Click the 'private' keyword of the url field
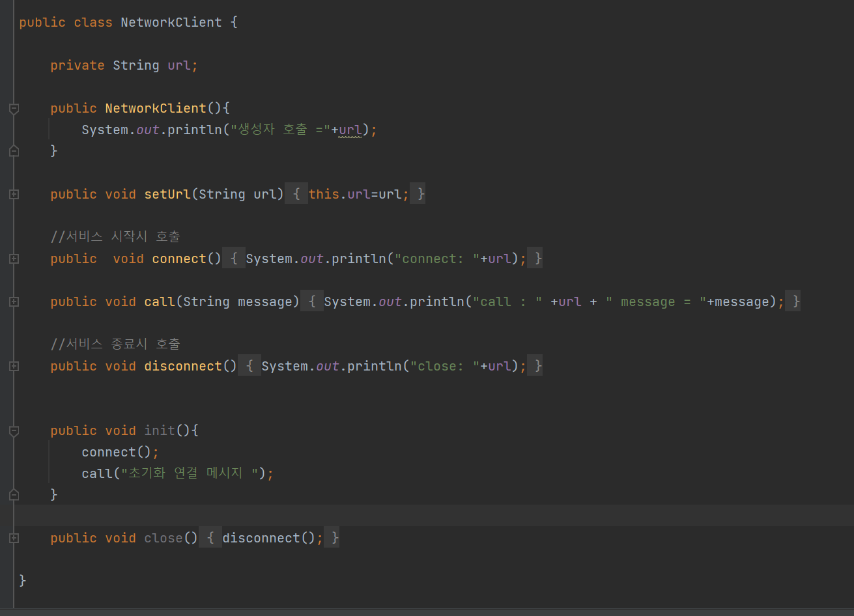854x616 pixels. (x=78, y=65)
